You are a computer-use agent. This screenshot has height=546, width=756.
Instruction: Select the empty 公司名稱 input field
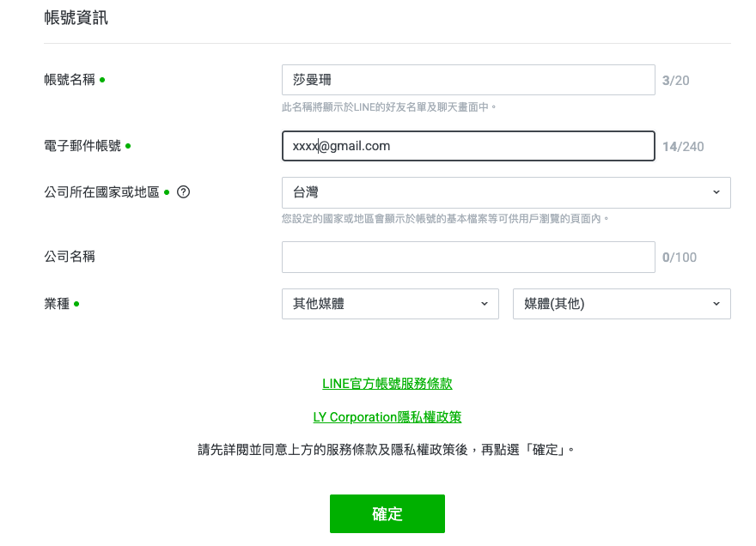468,258
